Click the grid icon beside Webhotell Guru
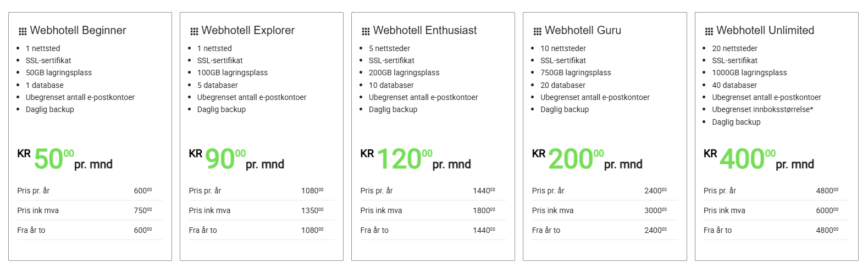Screen dimensions: 868x273 coord(537,31)
